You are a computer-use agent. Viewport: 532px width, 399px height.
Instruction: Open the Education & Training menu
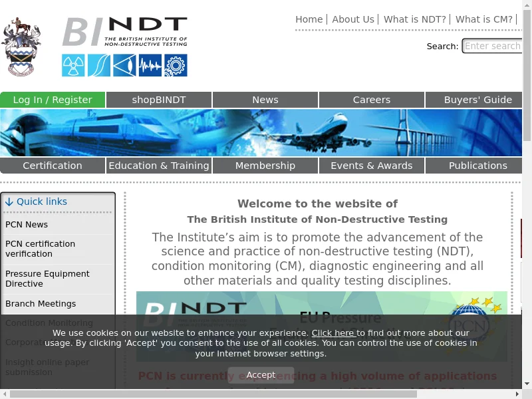(159, 166)
